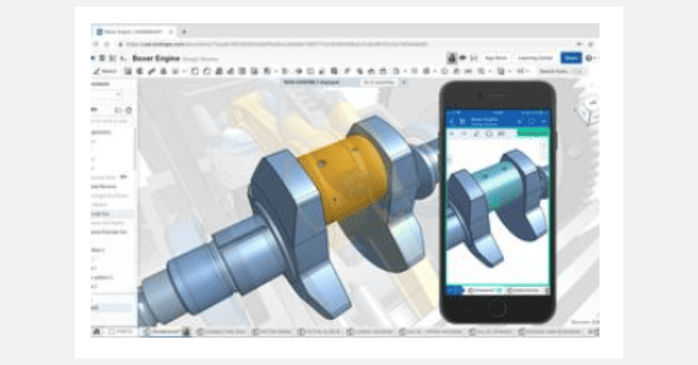Viewport: 698px width, 365px height.
Task: Tap the phone's round home button
Action: coord(497,308)
